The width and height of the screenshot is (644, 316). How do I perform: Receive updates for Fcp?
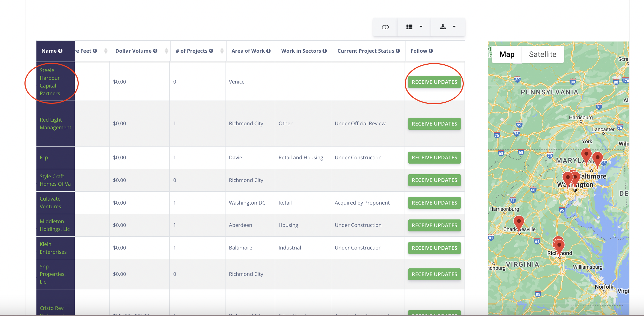tap(434, 157)
